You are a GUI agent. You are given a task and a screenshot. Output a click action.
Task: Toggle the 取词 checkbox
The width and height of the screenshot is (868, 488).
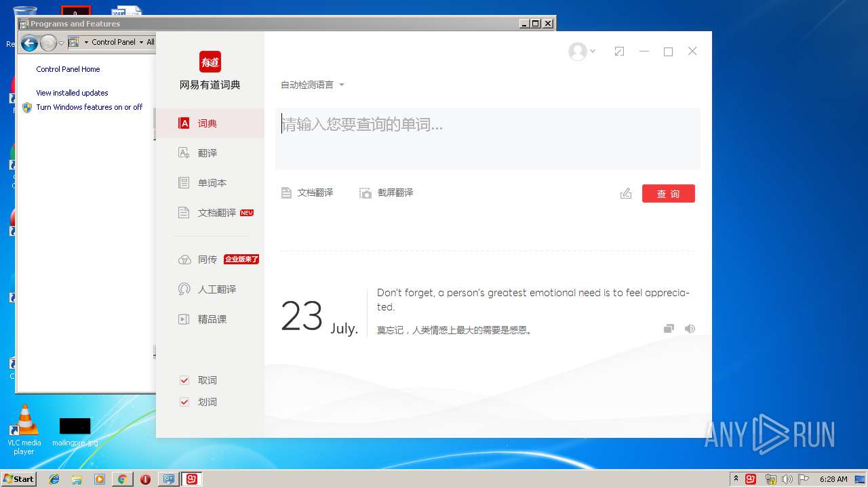click(184, 380)
